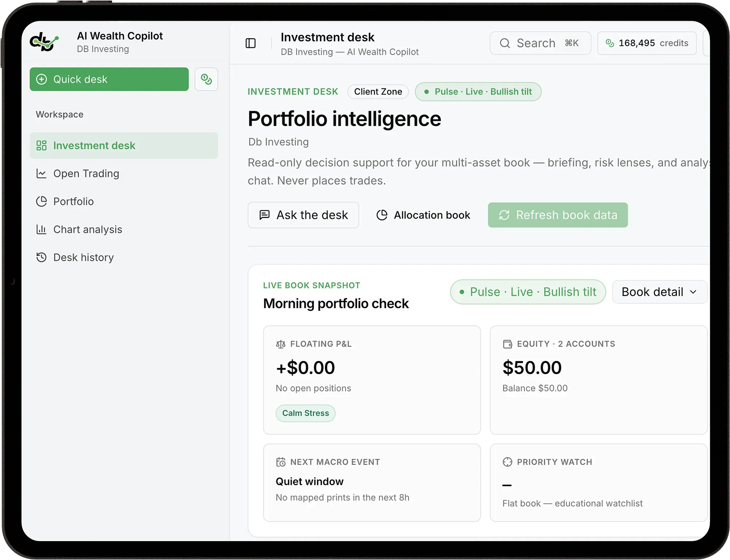Image resolution: width=730 pixels, height=560 pixels.
Task: Toggle the sidebar panel icon
Action: coord(250,43)
